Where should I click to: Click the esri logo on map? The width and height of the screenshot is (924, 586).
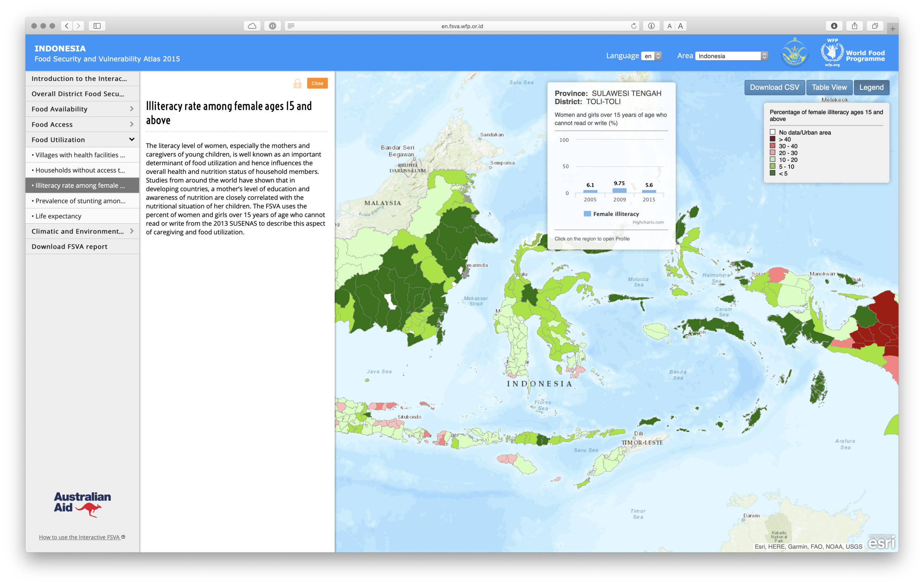point(881,542)
